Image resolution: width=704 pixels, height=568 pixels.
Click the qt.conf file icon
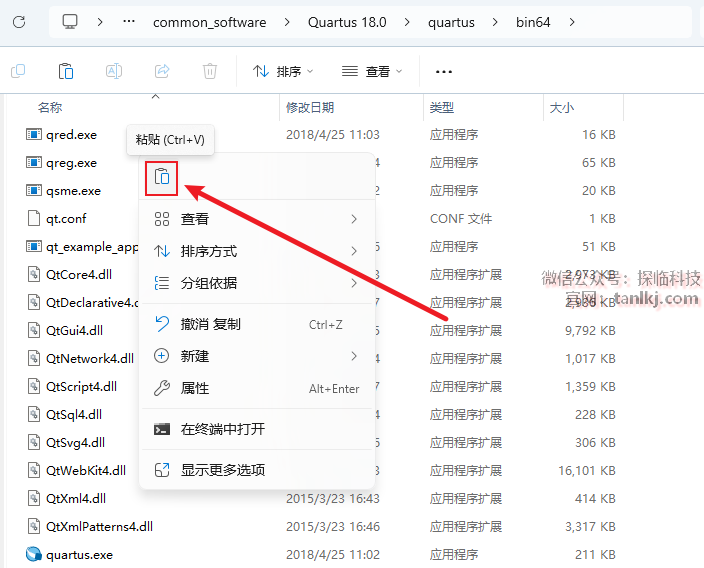pyautogui.click(x=34, y=218)
